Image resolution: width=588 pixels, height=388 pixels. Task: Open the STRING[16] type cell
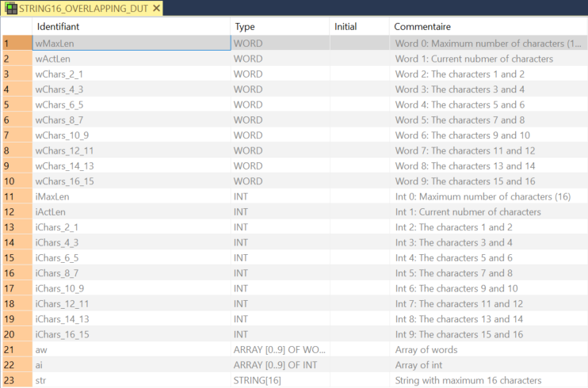pyautogui.click(x=258, y=380)
